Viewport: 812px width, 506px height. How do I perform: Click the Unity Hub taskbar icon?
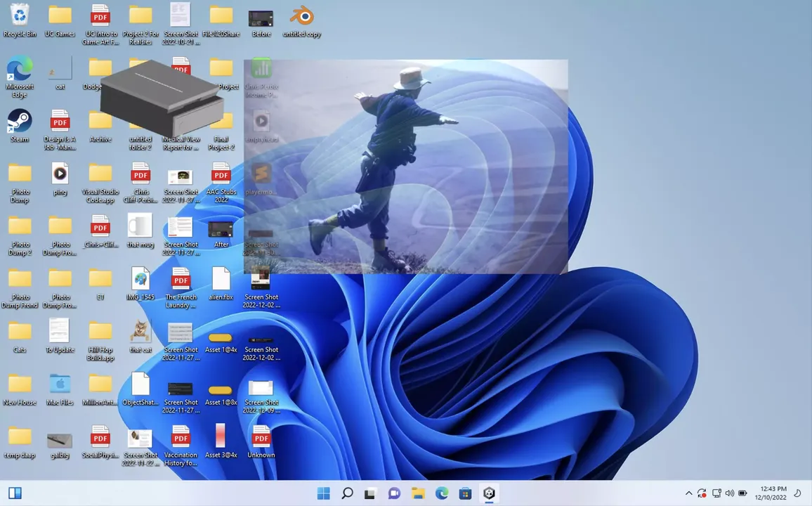489,493
